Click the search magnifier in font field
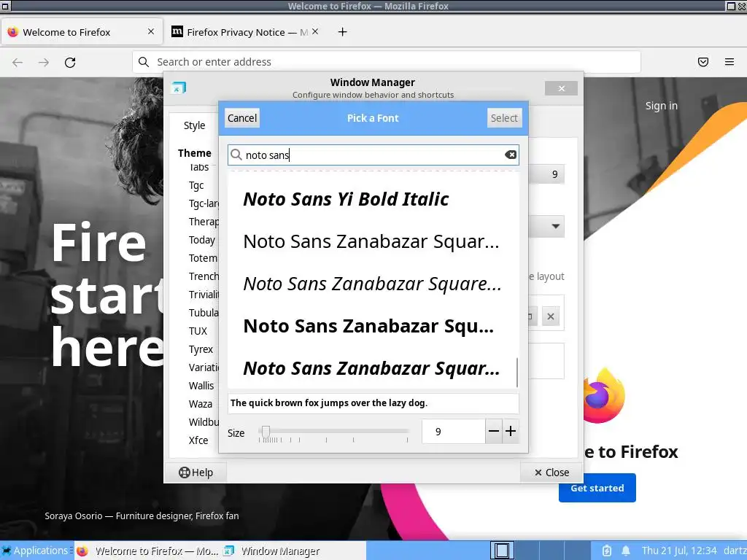Screen dimensions: 747x560 (x=236, y=155)
